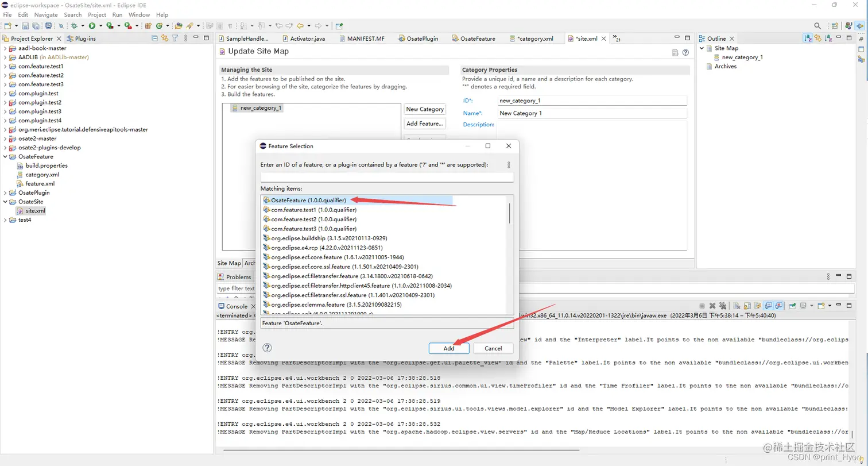Click the filter icon in Project Explorer
This screenshot has height=466, width=868.
click(x=175, y=38)
